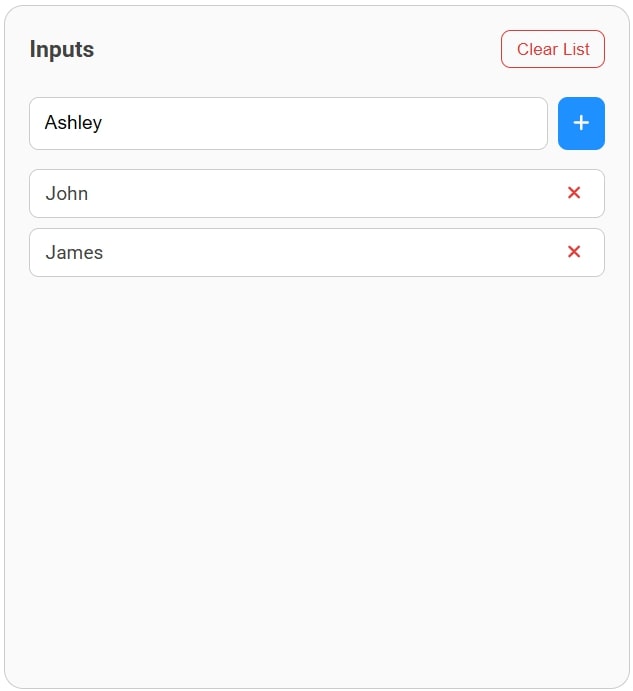The image size is (633, 691).
Task: Click the blue plus add button
Action: [x=581, y=123]
